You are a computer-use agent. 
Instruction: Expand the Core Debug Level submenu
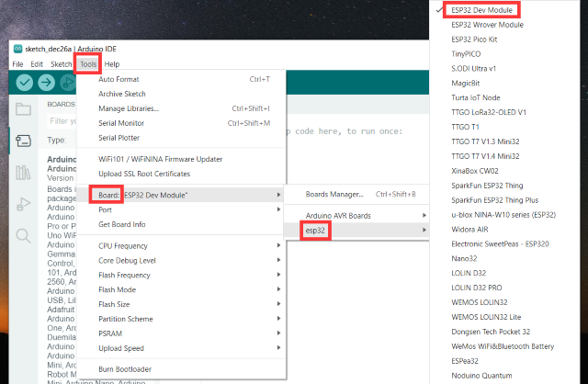tap(182, 260)
